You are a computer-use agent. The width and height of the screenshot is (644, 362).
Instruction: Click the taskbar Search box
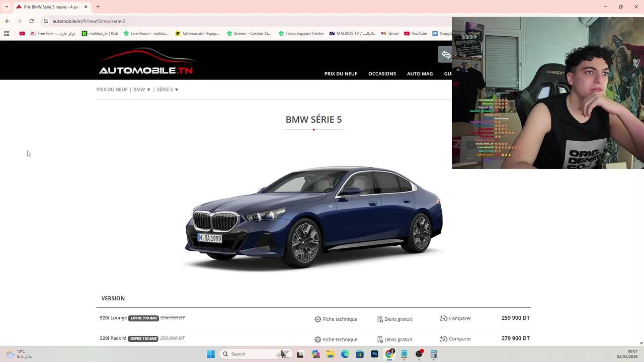point(257,354)
